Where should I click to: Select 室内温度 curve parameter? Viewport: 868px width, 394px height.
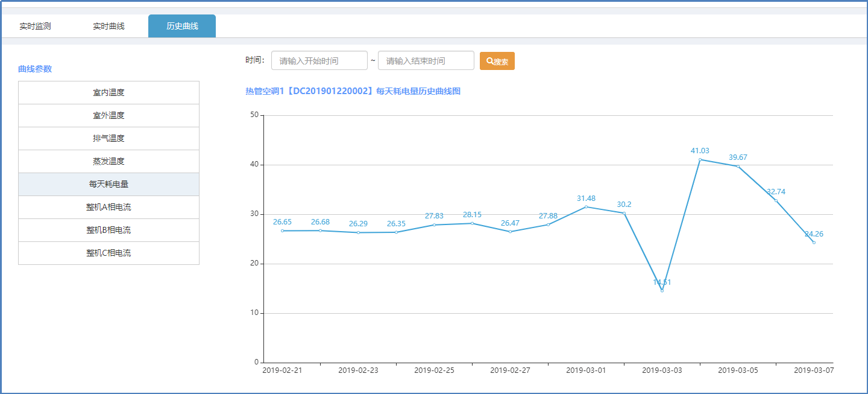pos(108,93)
